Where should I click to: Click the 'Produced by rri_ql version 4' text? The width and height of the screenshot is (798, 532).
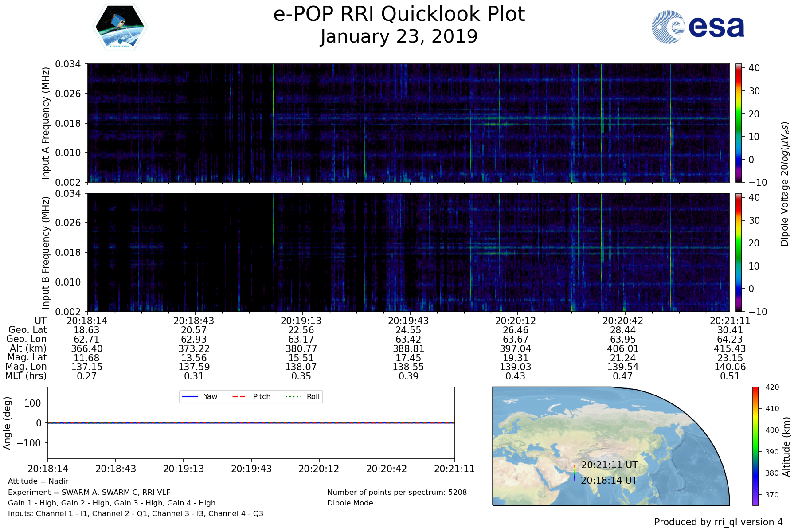(718, 522)
